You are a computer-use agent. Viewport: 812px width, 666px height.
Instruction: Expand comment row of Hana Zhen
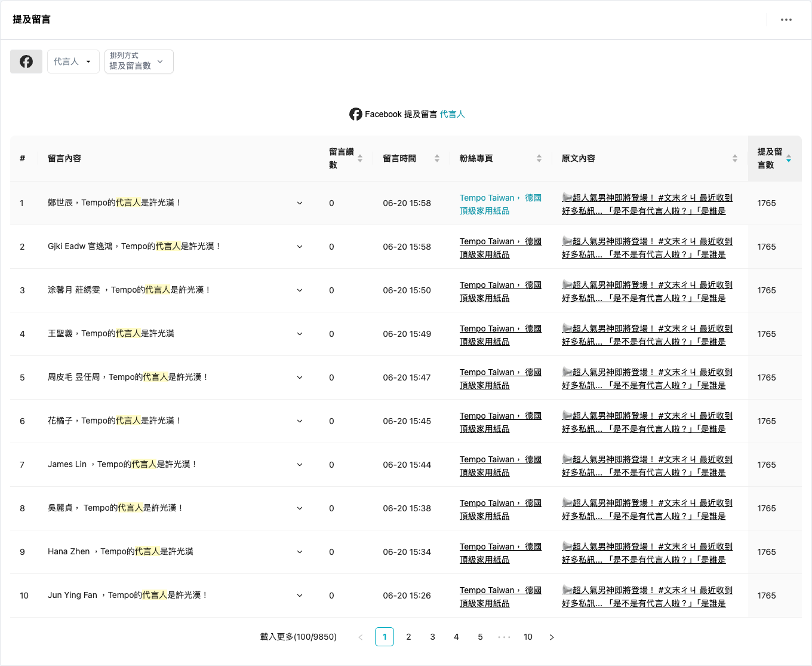tap(300, 552)
